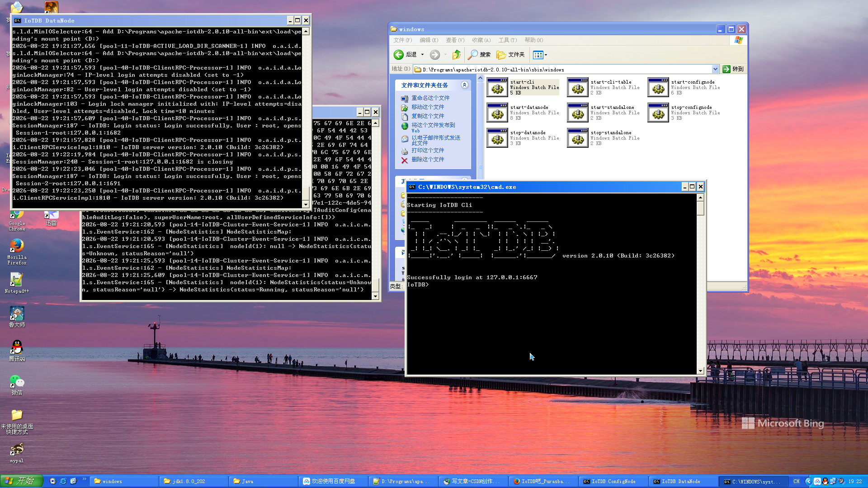Image resolution: width=868 pixels, height=488 pixels.
Task: Select the start-cli batch file icon
Action: (x=497, y=87)
